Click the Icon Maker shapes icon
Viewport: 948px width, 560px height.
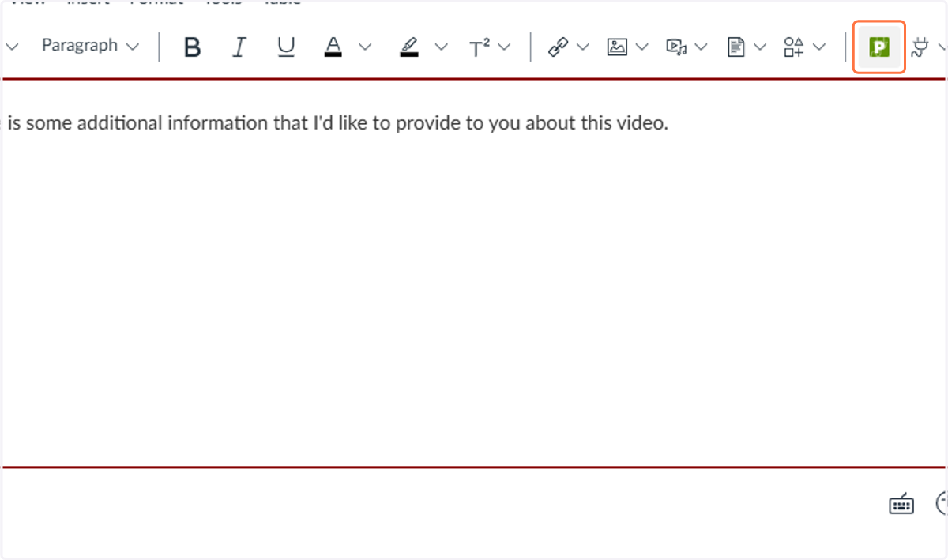(794, 47)
